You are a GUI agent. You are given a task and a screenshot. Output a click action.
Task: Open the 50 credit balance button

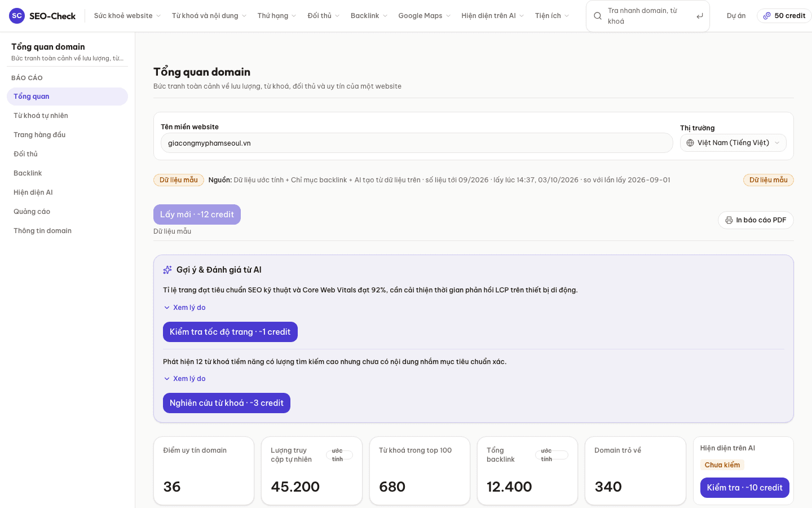784,16
